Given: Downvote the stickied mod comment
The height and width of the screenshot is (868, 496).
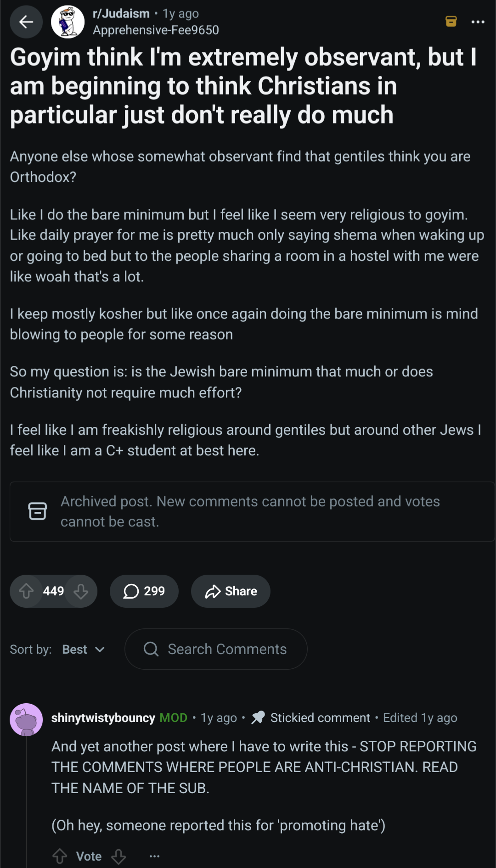Looking at the screenshot, I should 118,856.
